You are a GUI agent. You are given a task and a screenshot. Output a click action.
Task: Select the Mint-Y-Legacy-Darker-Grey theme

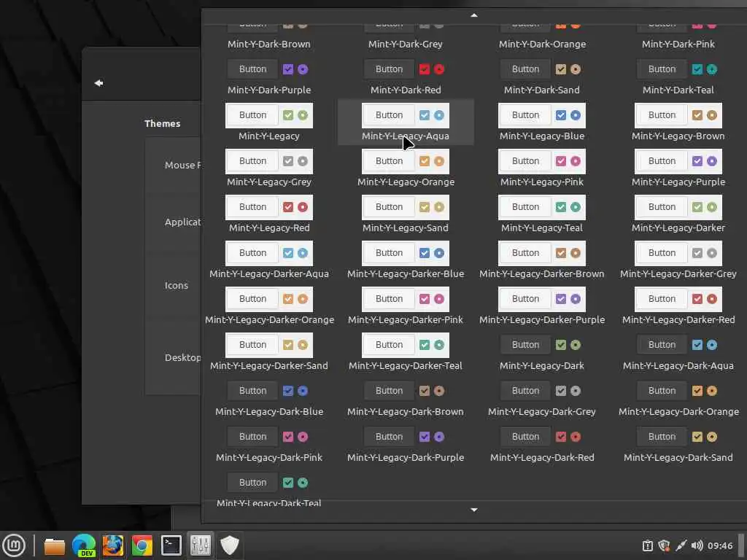678,260
